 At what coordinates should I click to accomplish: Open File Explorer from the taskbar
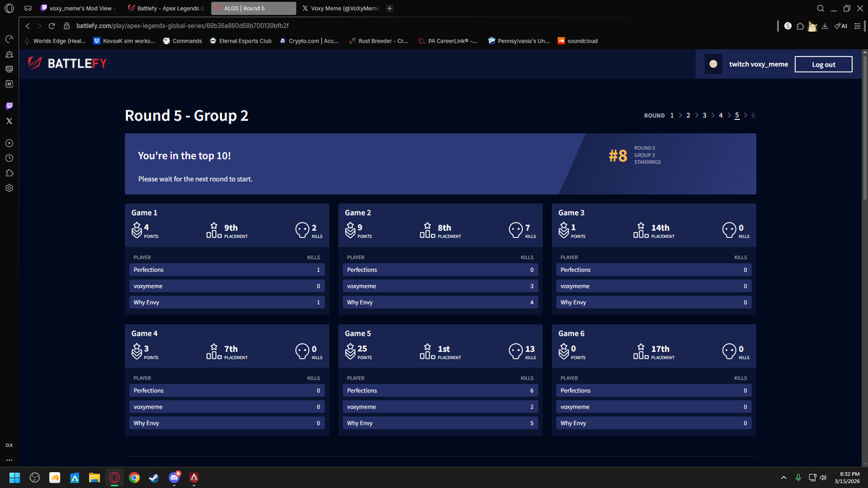(x=94, y=478)
